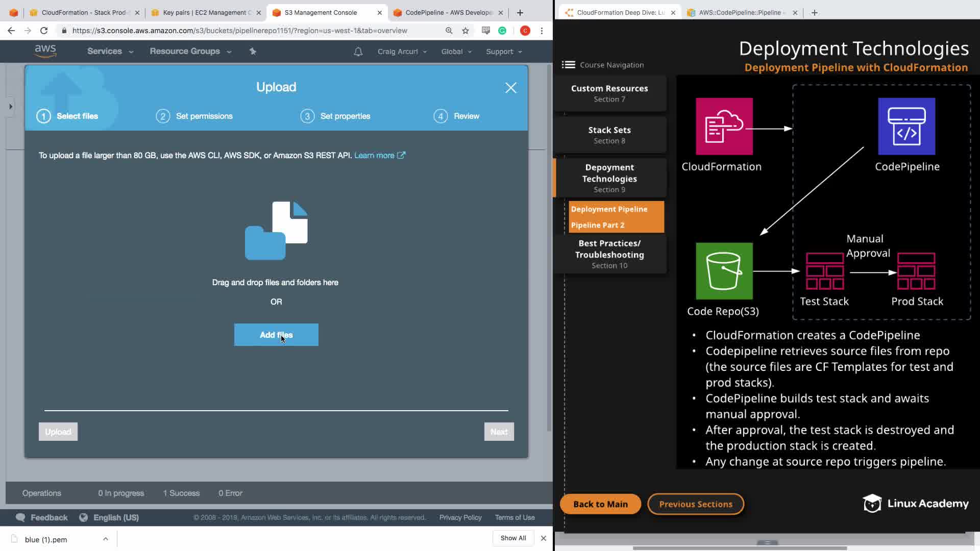Close the Upload dialog with X

pyautogui.click(x=510, y=88)
